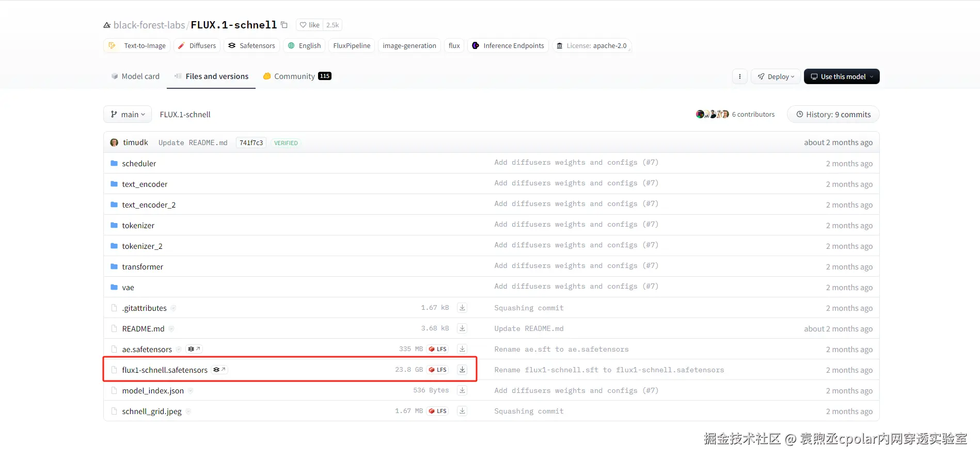Open the image-generation tag
Image resolution: width=980 pixels, height=459 pixels.
click(409, 45)
